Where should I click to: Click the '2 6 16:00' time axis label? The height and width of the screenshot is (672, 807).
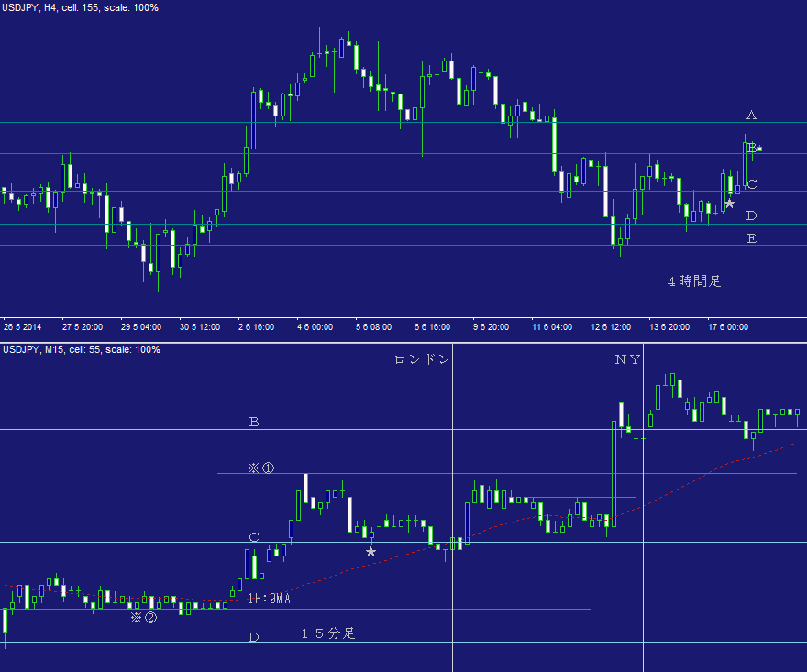click(x=256, y=326)
